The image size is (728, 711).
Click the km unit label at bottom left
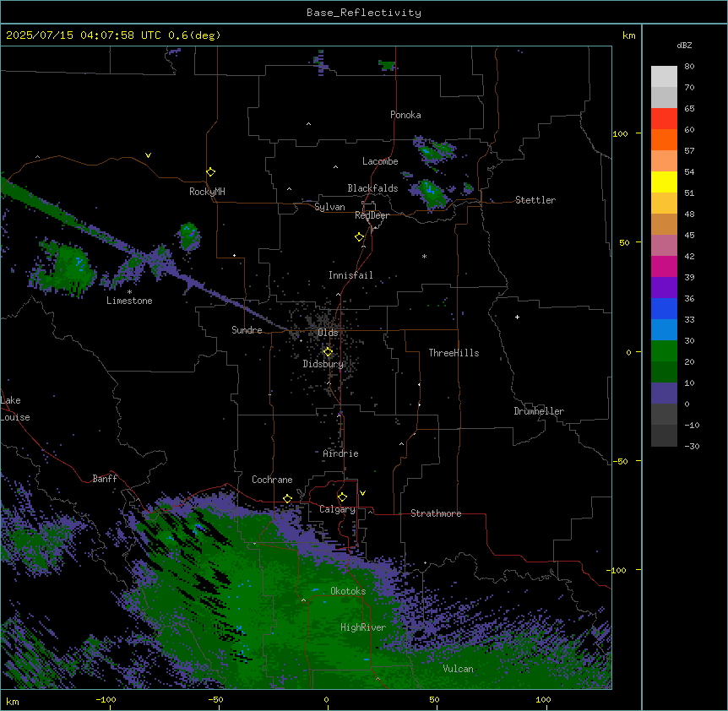12,701
